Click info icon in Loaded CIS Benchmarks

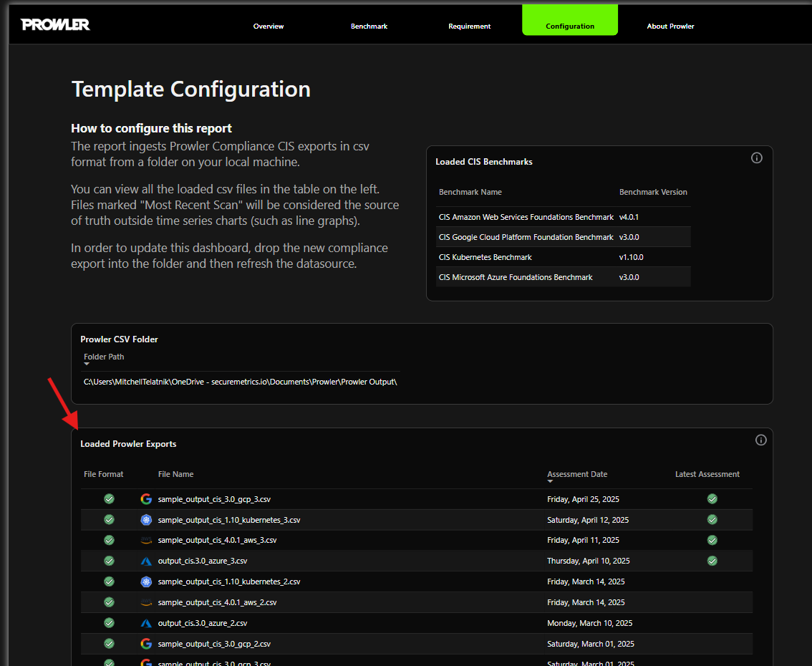(757, 158)
